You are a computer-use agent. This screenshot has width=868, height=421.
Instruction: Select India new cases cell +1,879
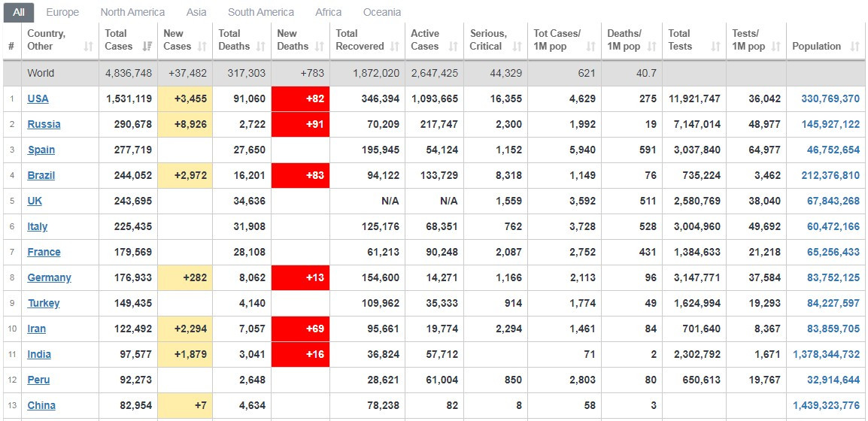pyautogui.click(x=186, y=354)
